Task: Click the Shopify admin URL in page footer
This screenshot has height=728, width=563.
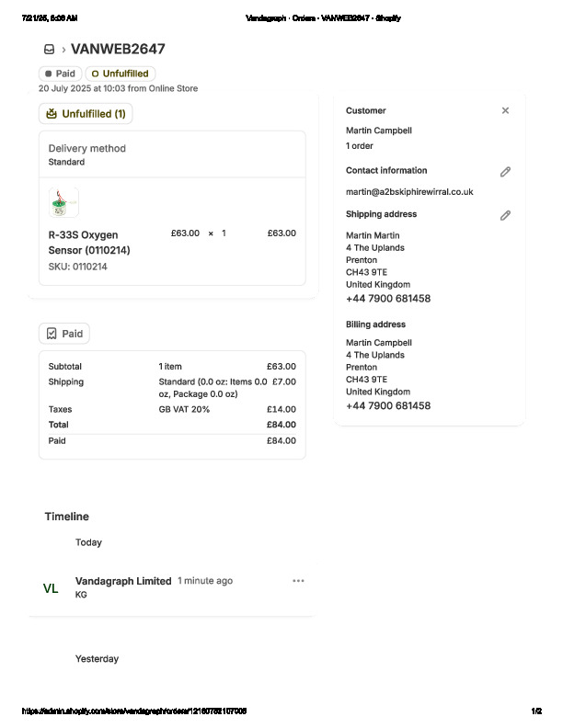Action: coord(133,711)
